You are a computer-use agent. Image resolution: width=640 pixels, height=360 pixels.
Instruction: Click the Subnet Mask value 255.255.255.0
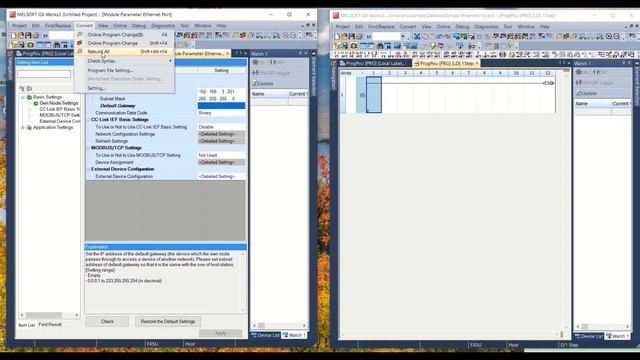pos(221,99)
